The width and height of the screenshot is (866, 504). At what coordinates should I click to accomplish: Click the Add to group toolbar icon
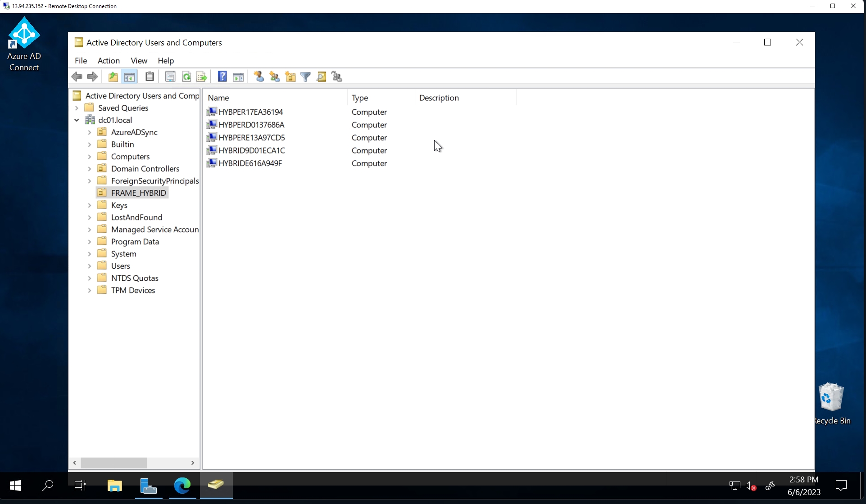tap(337, 77)
